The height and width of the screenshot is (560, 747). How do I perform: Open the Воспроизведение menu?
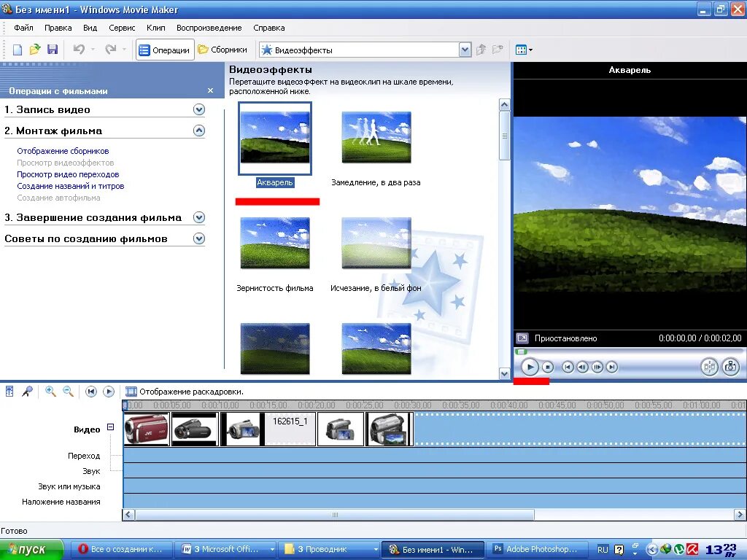click(x=209, y=28)
